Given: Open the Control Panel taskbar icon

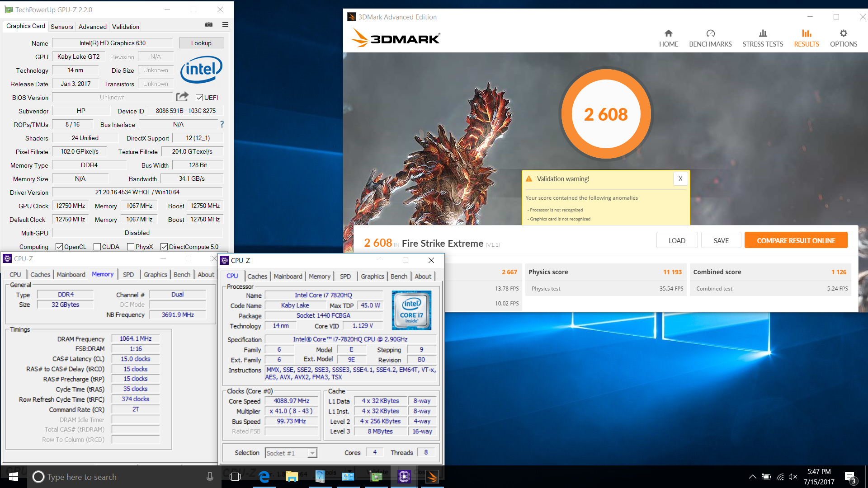Looking at the screenshot, I should [x=348, y=477].
